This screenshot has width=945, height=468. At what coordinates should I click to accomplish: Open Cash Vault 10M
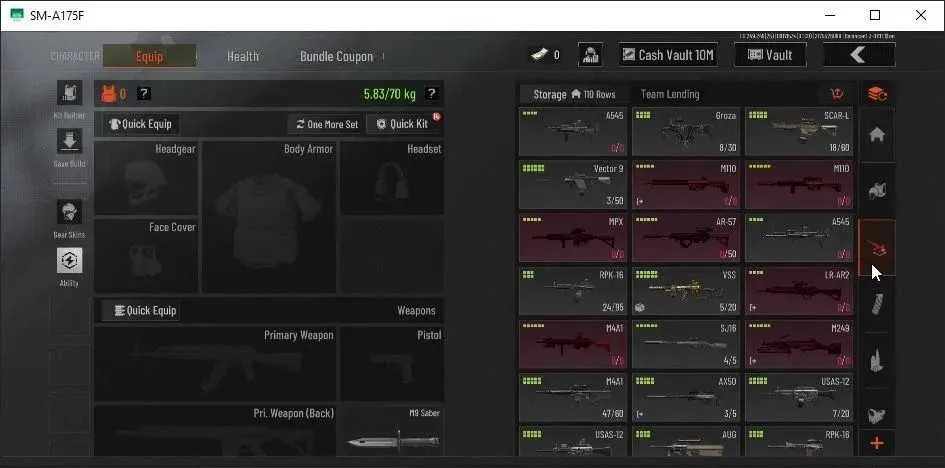coord(668,55)
